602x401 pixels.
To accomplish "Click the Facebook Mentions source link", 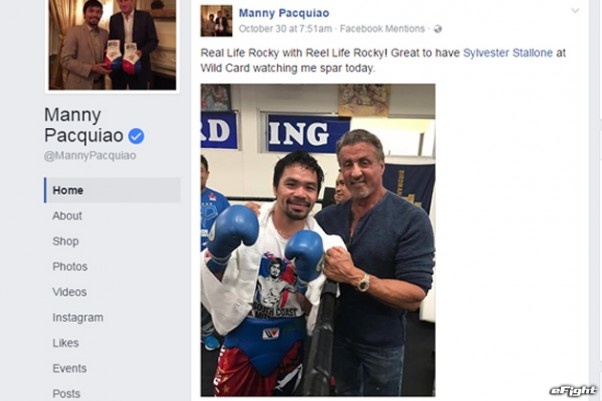I will pos(382,29).
